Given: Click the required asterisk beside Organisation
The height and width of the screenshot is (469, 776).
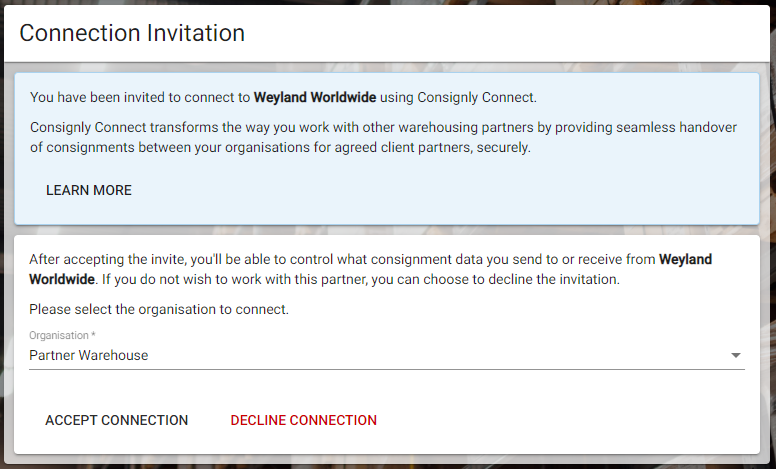Looking at the screenshot, I should tap(93, 334).
